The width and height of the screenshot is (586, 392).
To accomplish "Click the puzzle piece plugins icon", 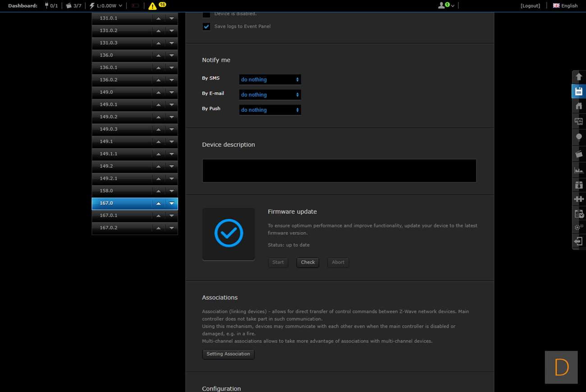I will [579, 199].
